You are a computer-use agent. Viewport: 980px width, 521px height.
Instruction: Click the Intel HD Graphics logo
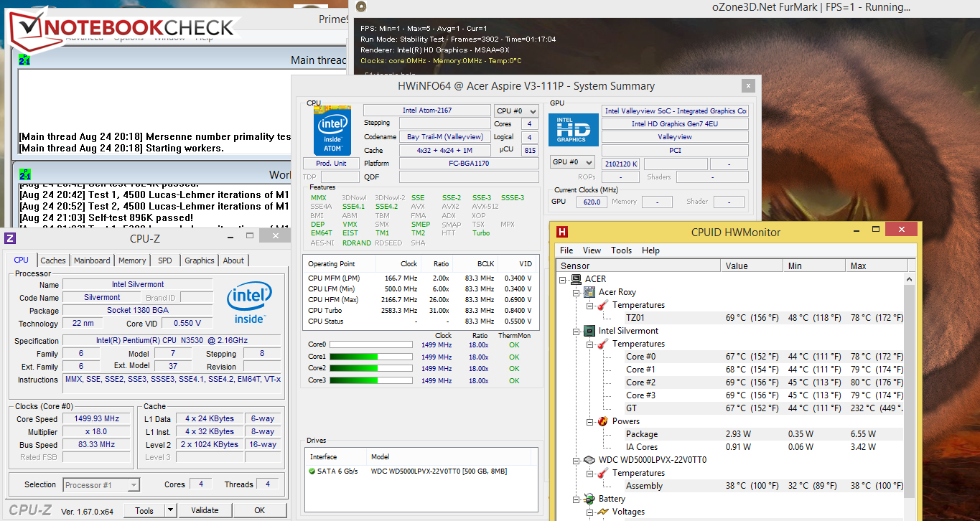point(573,131)
